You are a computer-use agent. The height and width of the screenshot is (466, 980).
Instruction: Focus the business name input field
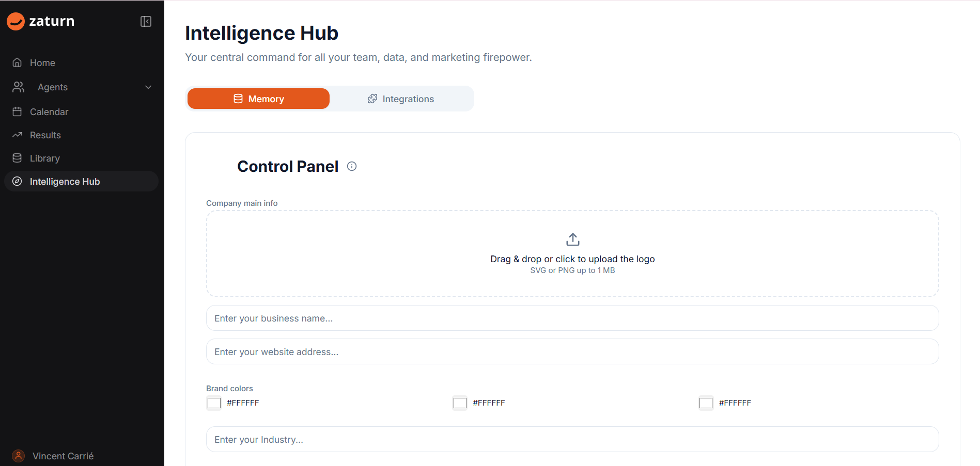point(572,318)
